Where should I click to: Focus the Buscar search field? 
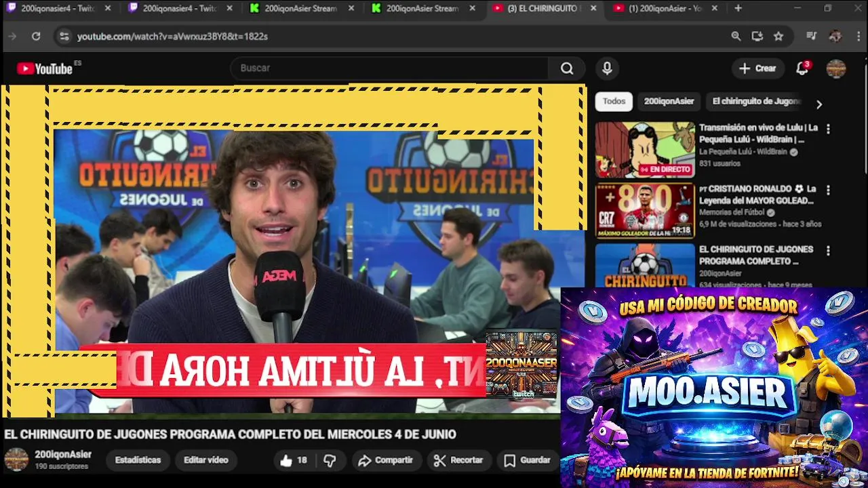point(390,68)
